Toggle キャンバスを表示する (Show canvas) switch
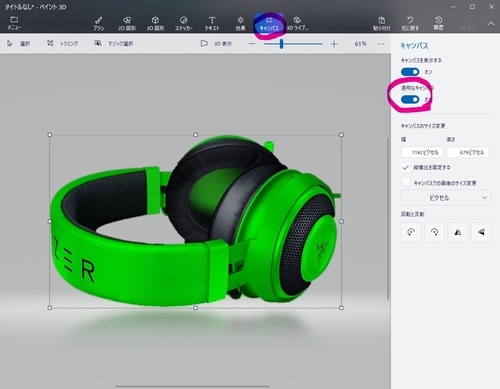This screenshot has width=500, height=389. (410, 72)
